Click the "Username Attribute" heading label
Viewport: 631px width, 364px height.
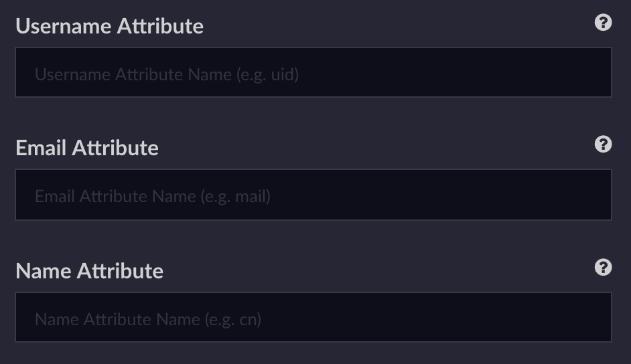(x=109, y=26)
